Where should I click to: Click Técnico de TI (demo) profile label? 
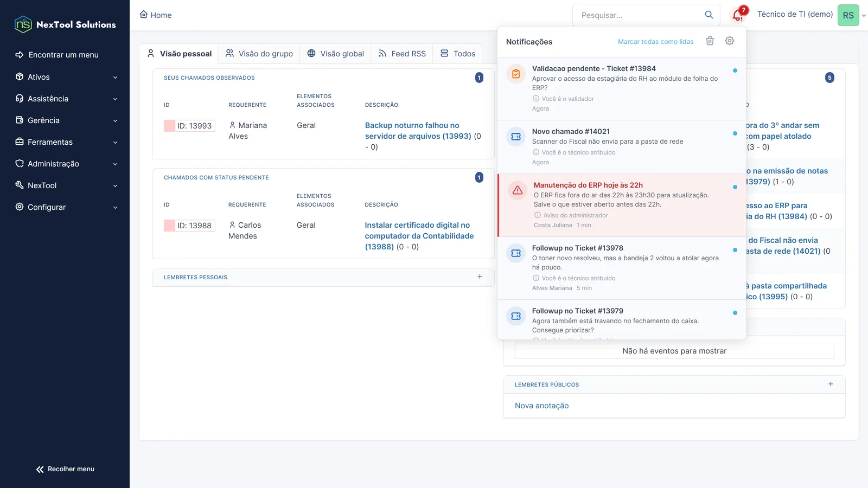795,14
